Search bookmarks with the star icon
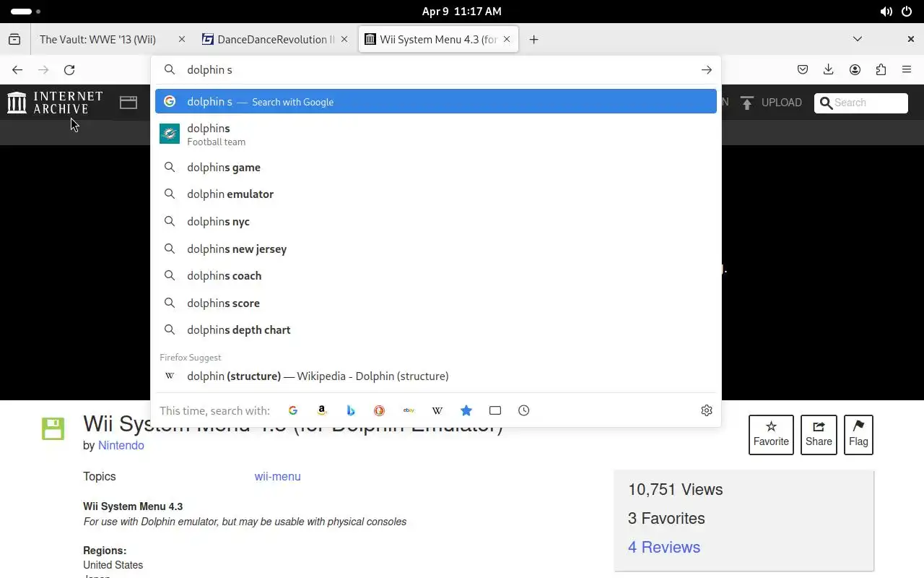Viewport: 924px width, 578px height. (x=466, y=410)
